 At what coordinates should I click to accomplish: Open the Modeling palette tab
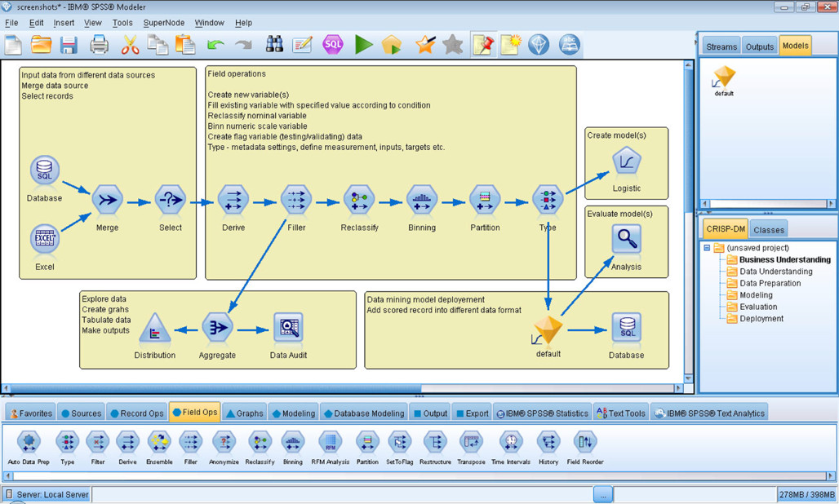point(294,413)
